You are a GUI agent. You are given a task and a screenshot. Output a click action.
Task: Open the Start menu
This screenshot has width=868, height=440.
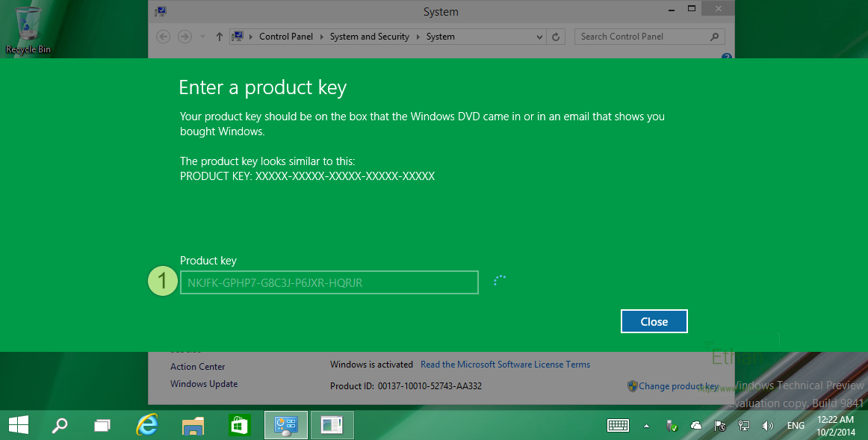[x=18, y=425]
